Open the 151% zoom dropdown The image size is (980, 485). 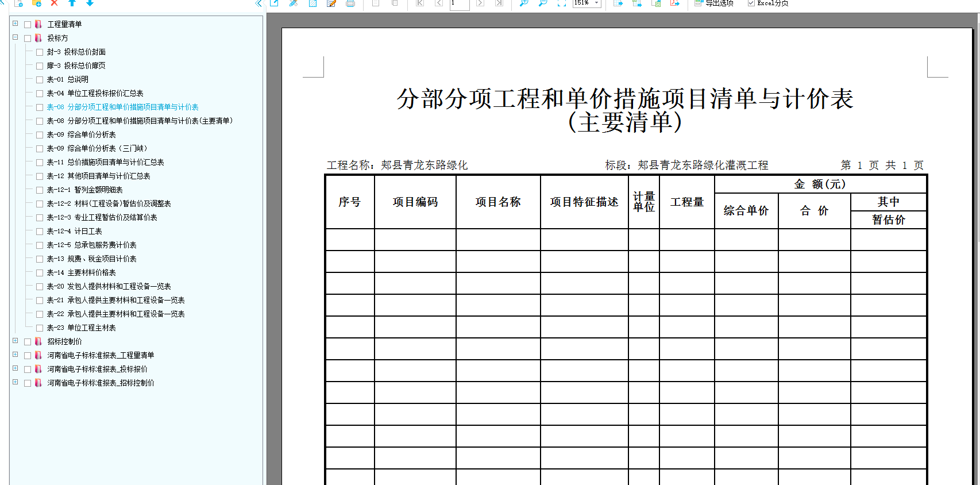click(x=597, y=3)
